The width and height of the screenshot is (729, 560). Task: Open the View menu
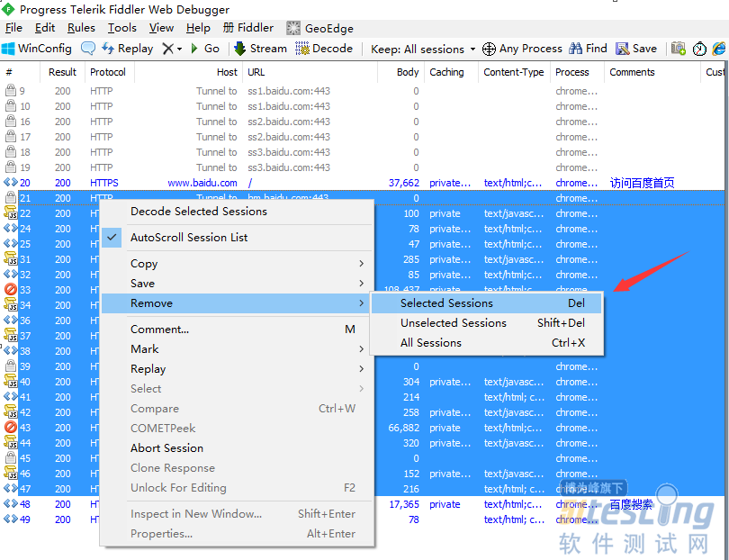161,28
